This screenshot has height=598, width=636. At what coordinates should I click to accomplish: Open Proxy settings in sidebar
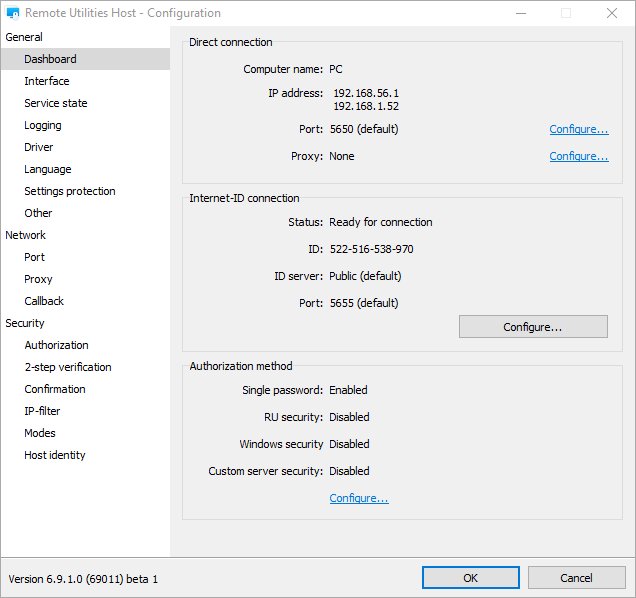(x=38, y=279)
